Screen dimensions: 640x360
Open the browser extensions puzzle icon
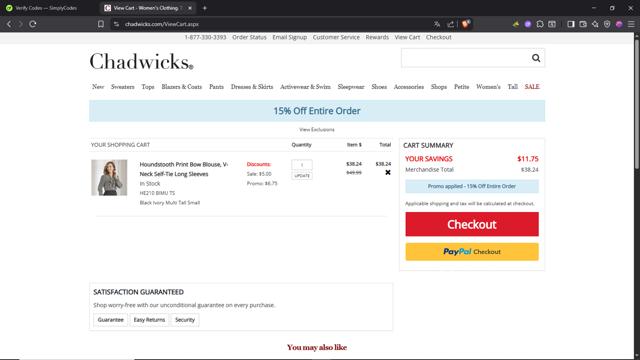pos(540,24)
